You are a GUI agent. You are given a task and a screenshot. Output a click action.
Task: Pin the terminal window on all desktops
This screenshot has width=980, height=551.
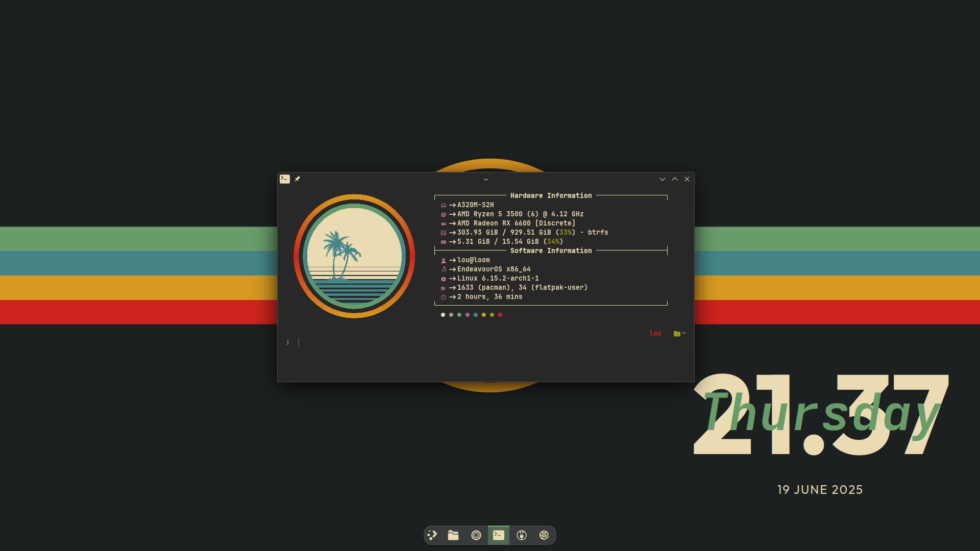click(x=297, y=179)
